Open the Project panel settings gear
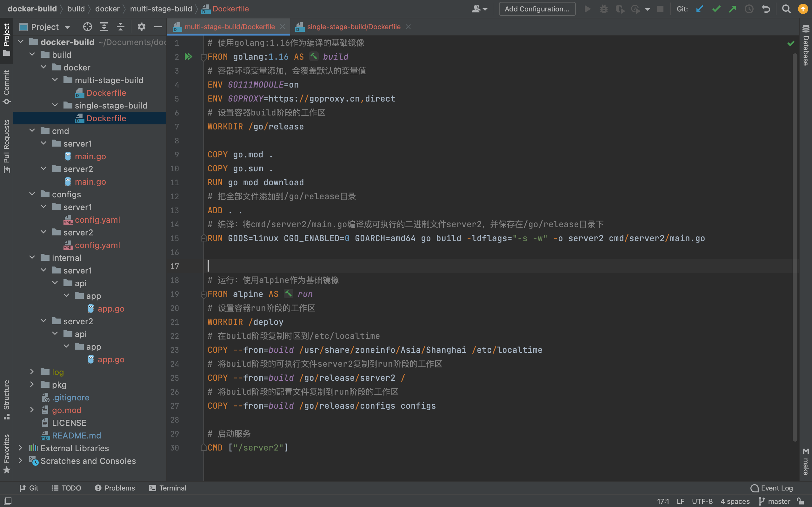 tap(141, 27)
